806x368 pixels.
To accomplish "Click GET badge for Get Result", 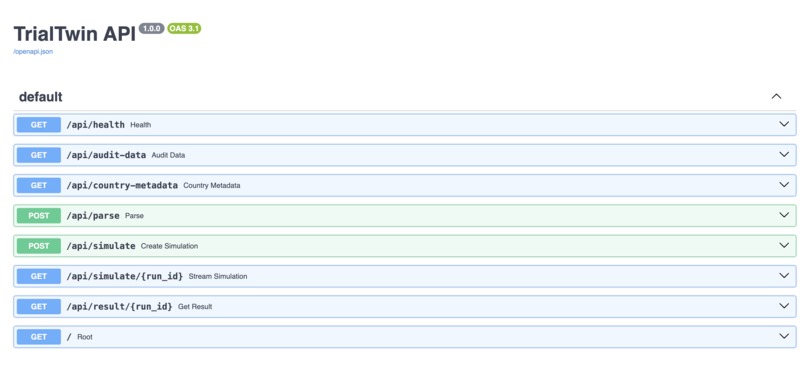I will (39, 306).
